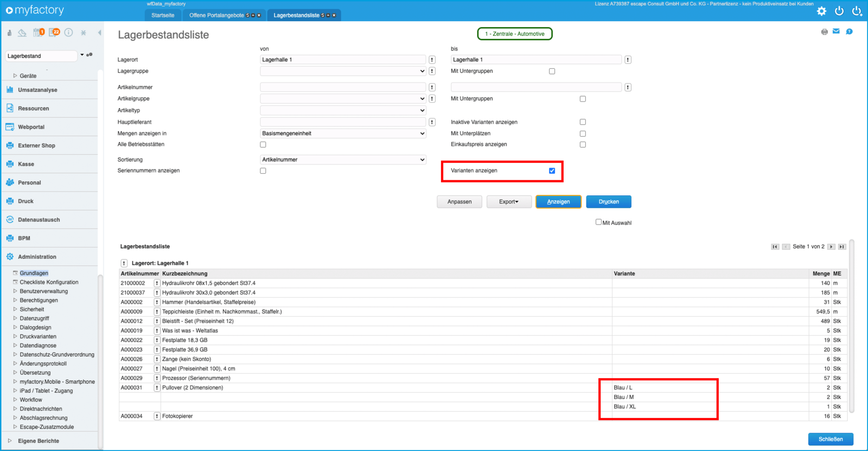Tick the Seriennummern anzeigen checkbox
Screen dimensions: 868x451
pos(263,171)
